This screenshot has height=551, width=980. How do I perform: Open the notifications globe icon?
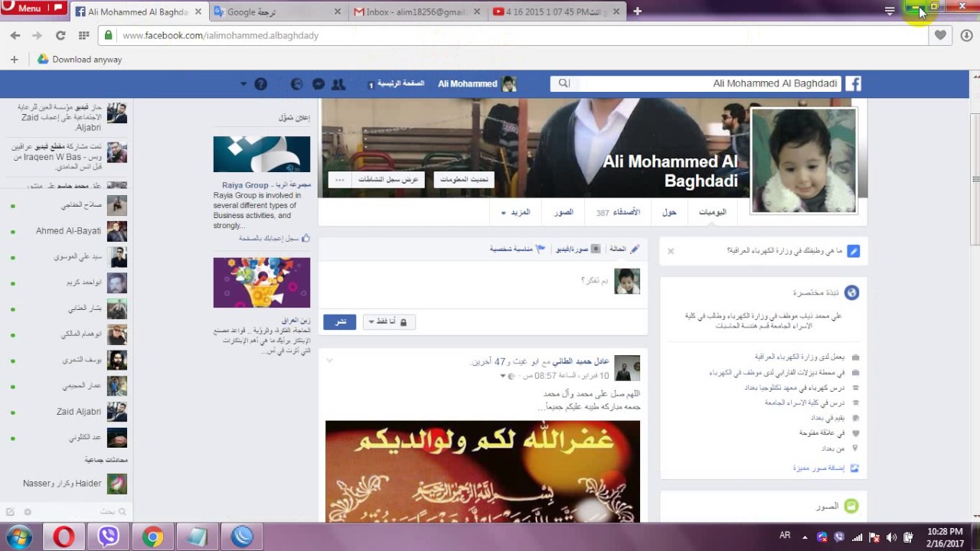click(x=297, y=83)
